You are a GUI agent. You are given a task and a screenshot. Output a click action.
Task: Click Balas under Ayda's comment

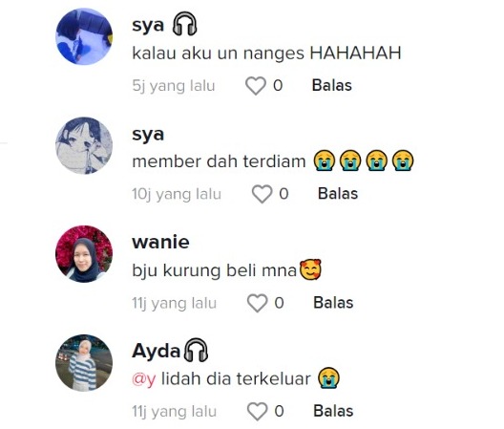(x=333, y=411)
